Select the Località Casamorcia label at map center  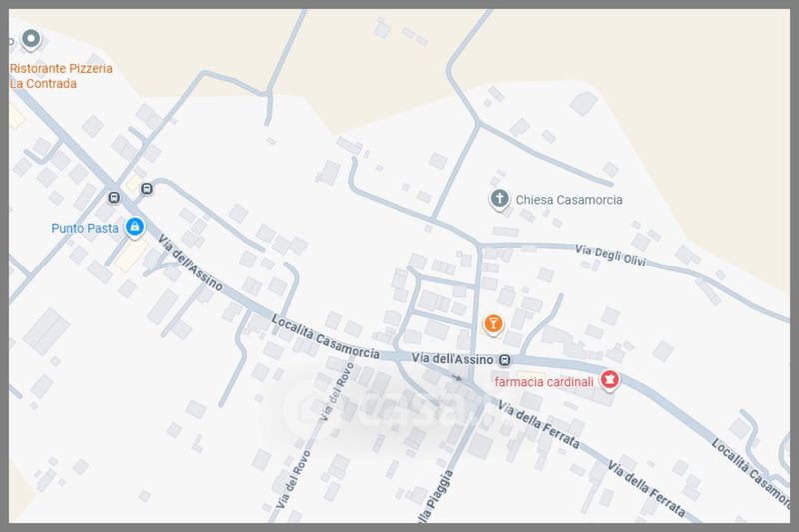point(327,336)
